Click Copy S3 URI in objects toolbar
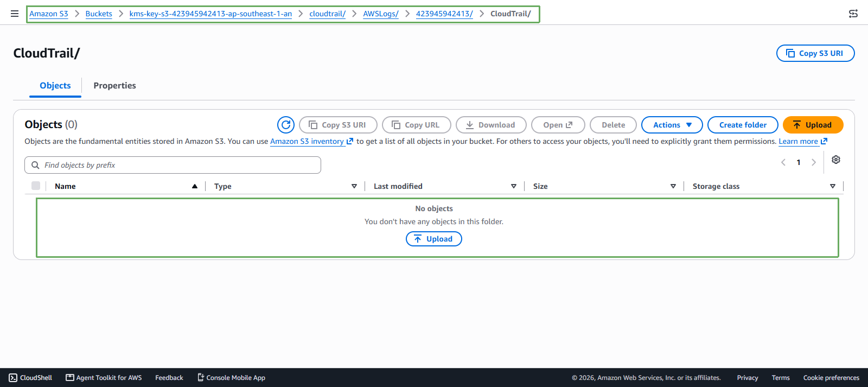 point(338,125)
